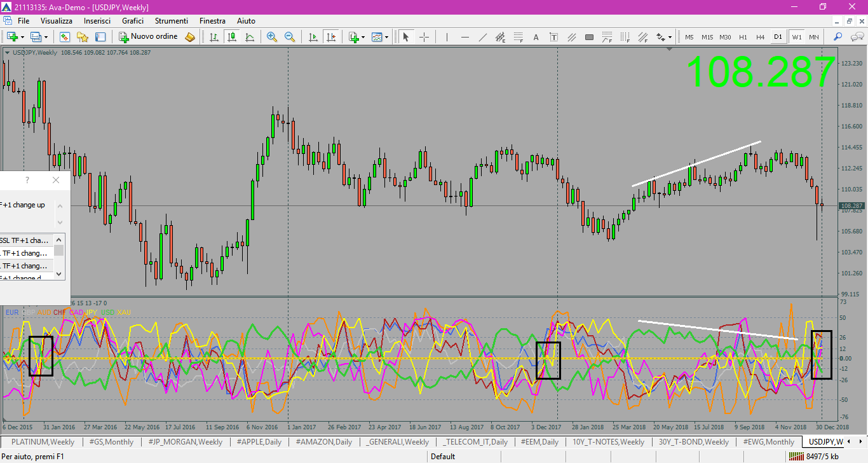Open MetaEditor yellow book icon
868x463 pixels.
190,37
